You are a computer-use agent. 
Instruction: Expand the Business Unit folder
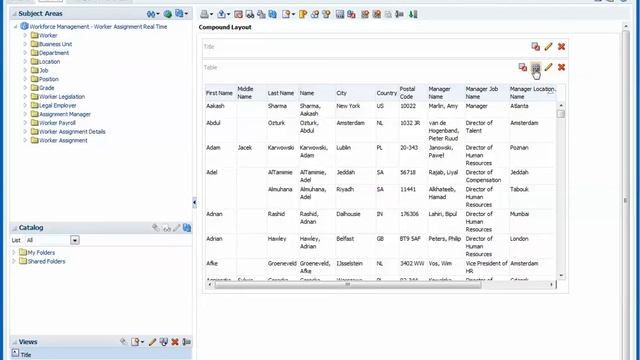coord(25,44)
